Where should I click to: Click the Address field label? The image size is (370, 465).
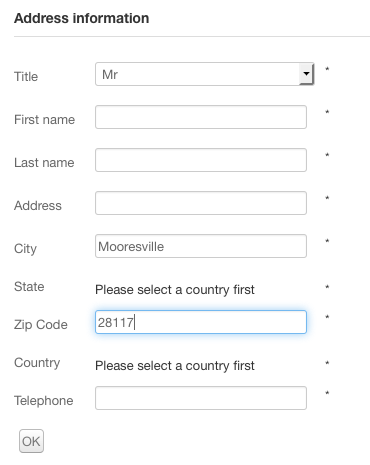(38, 205)
